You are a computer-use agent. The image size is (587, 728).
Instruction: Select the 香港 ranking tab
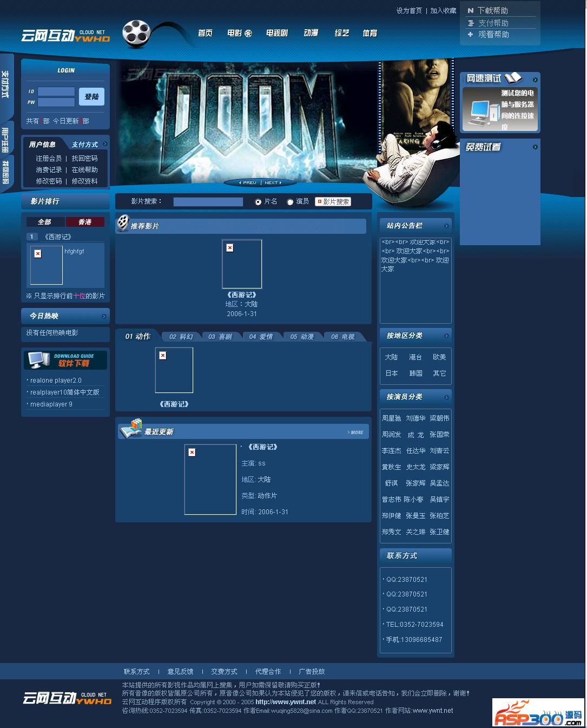85,222
